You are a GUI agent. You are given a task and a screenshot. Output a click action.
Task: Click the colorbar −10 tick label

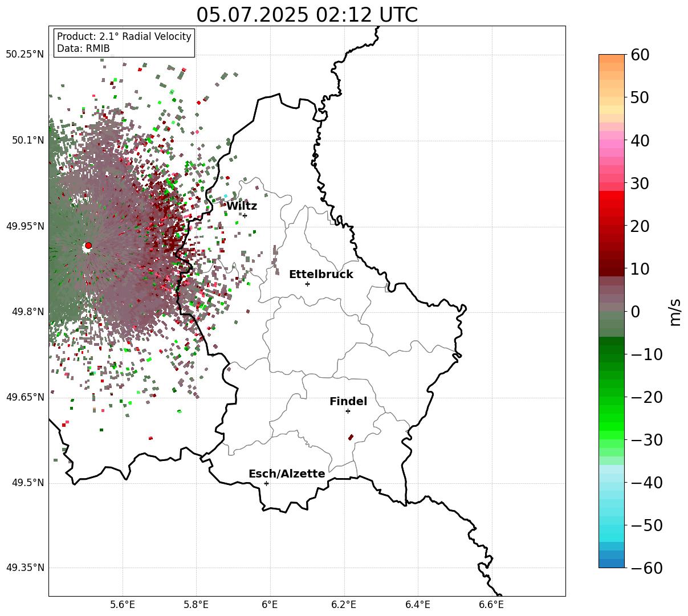click(x=646, y=354)
